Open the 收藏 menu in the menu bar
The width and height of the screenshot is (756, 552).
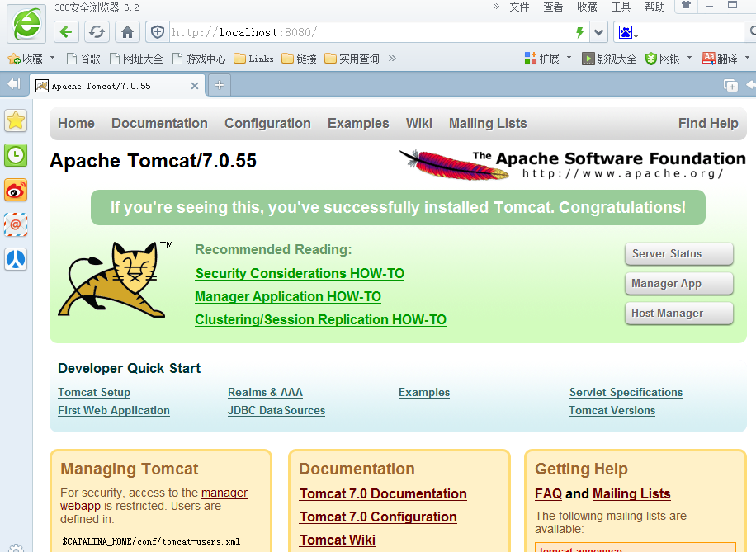(587, 7)
